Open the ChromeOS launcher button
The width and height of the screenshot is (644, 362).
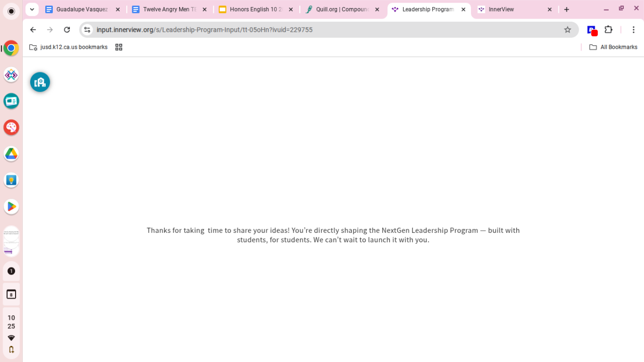coord(11,11)
